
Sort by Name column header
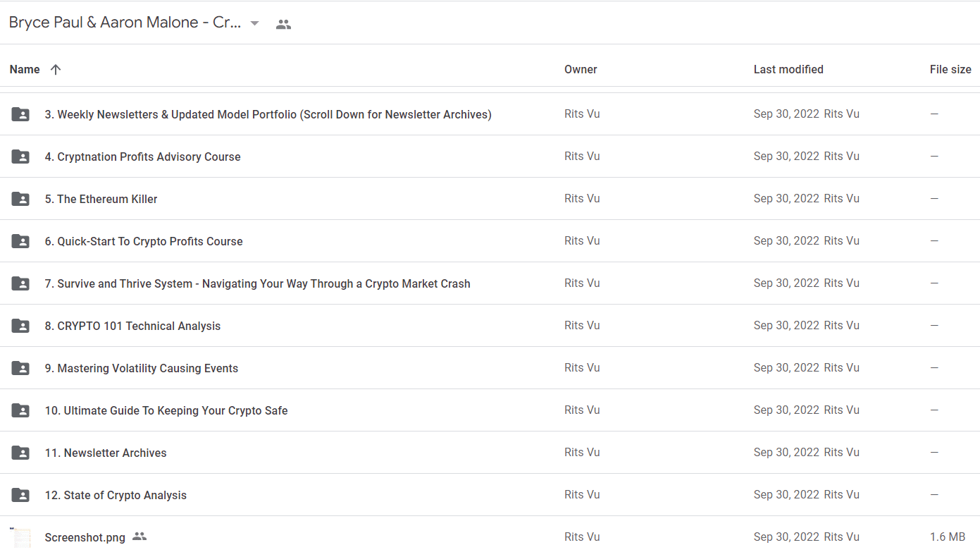(25, 69)
